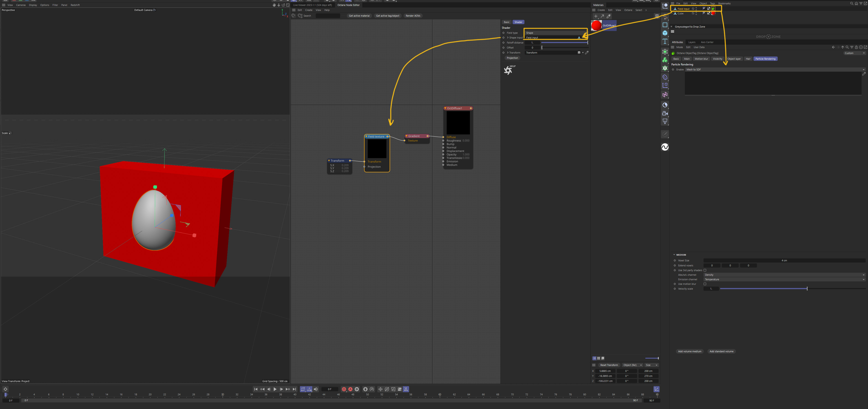Click the Octane ObjectTag on Field input
Image resolution: width=868 pixels, height=409 pixels.
click(x=713, y=9)
